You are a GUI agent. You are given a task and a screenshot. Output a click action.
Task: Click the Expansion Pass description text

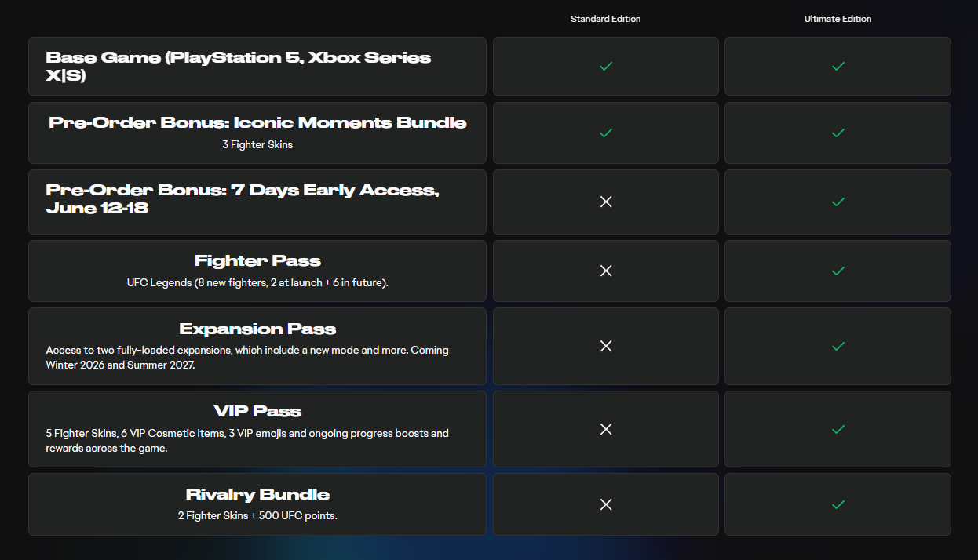click(x=247, y=358)
